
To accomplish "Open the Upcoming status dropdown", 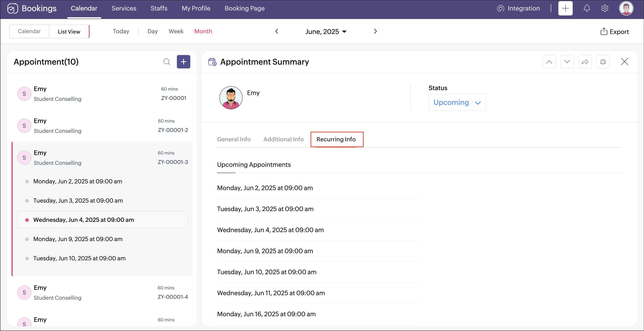I will click(x=457, y=102).
